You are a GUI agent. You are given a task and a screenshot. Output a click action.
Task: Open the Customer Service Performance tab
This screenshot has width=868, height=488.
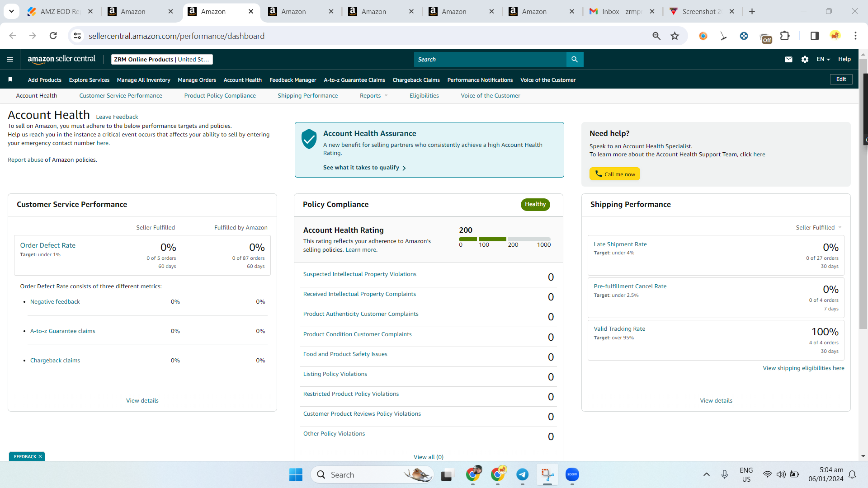[121, 96]
